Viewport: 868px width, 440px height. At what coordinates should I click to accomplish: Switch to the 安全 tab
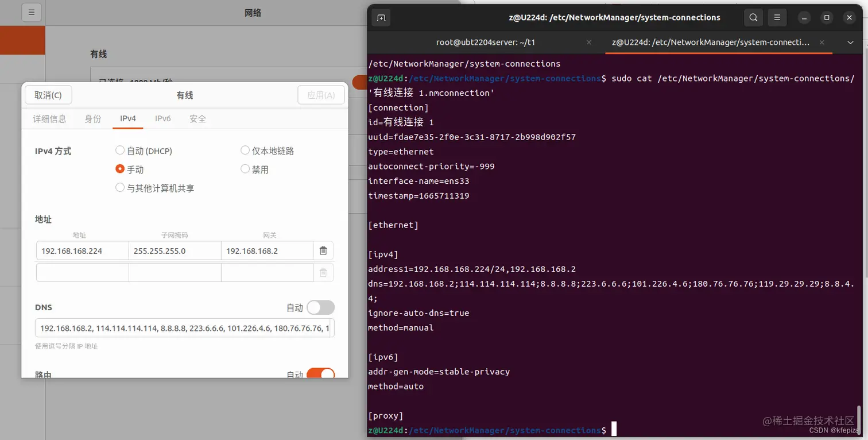[197, 119]
